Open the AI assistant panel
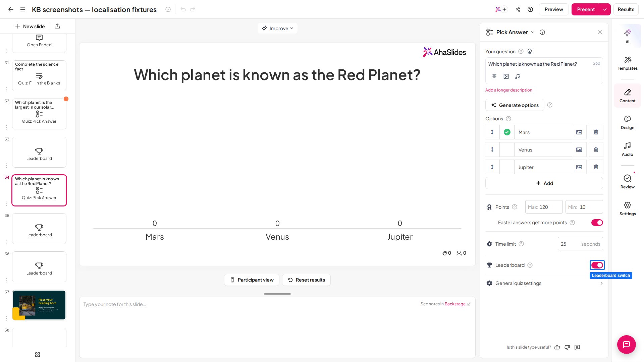The image size is (644, 362). point(627,36)
